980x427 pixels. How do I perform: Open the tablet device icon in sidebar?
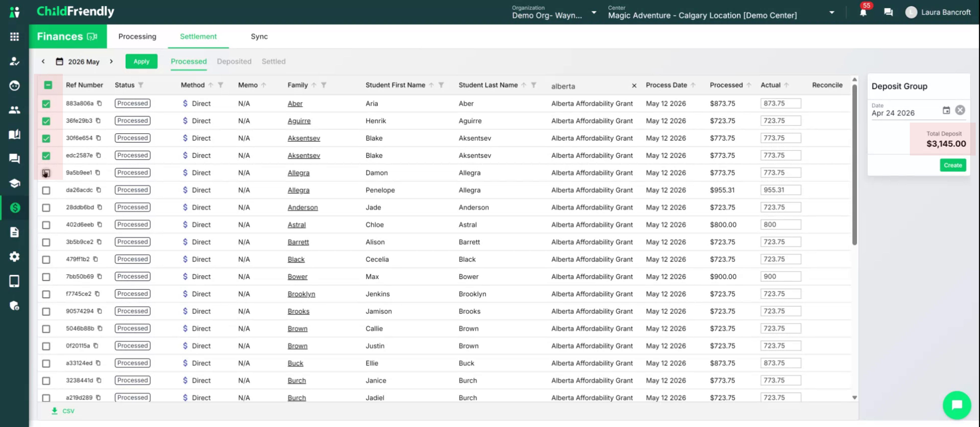pyautogui.click(x=14, y=281)
